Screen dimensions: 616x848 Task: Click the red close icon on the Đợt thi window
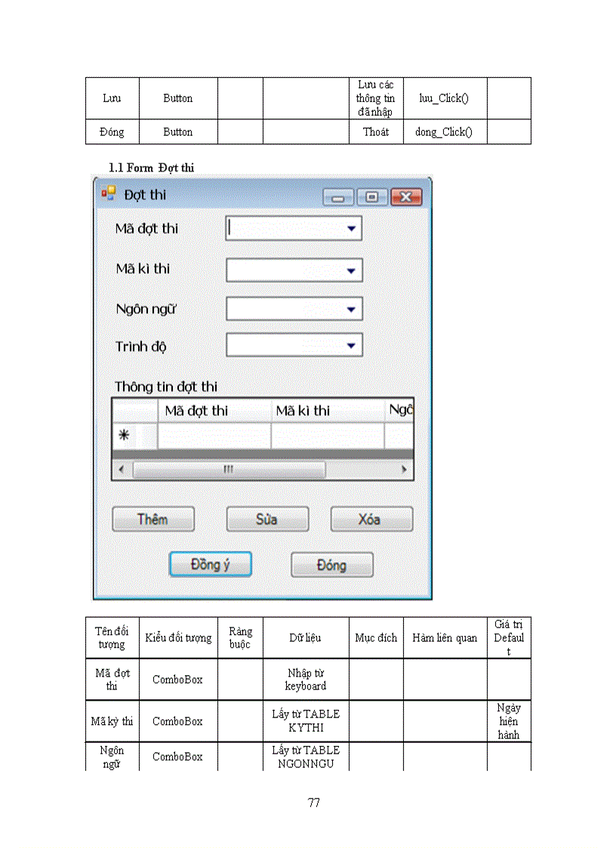tap(405, 196)
